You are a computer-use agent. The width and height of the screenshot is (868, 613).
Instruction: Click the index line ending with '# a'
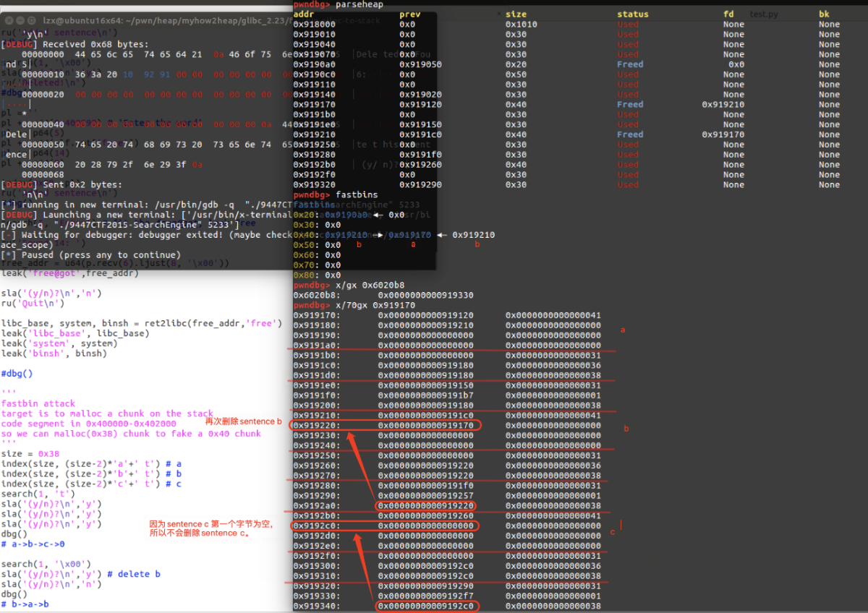(91, 463)
